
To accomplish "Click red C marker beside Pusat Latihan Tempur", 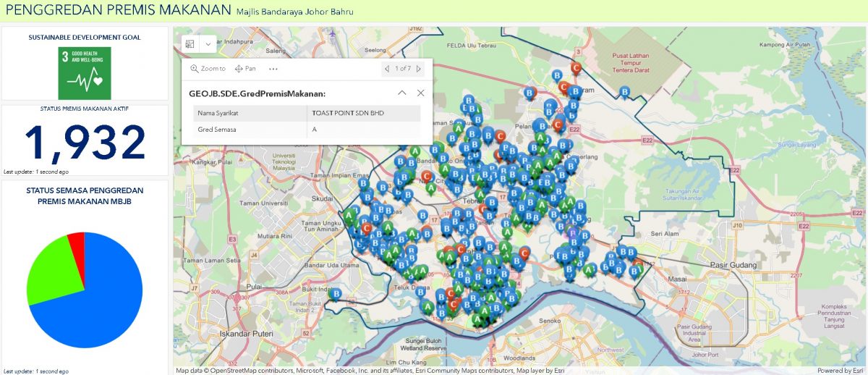I will tap(576, 69).
